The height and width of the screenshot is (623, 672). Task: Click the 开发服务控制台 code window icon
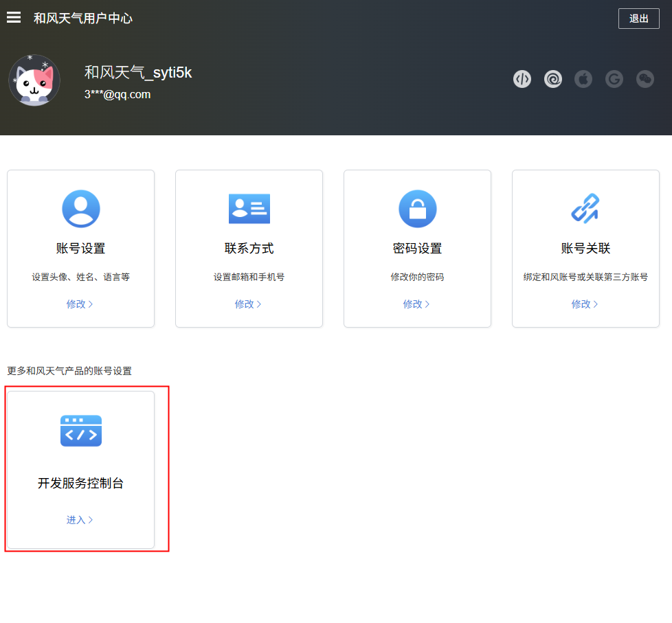[81, 431]
